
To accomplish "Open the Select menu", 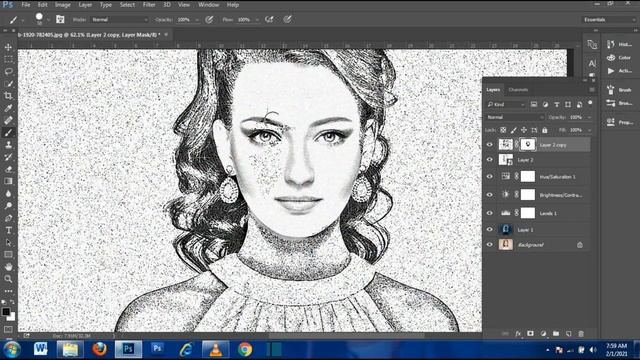I will [127, 5].
